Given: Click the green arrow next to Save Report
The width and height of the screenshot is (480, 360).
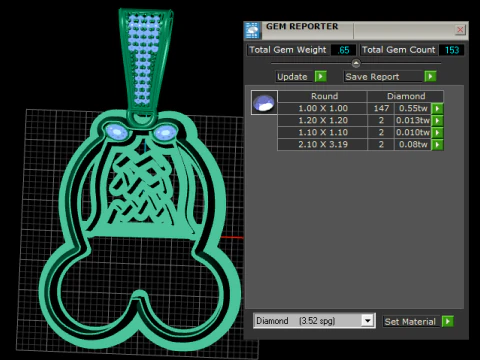Looking at the screenshot, I should [x=430, y=76].
